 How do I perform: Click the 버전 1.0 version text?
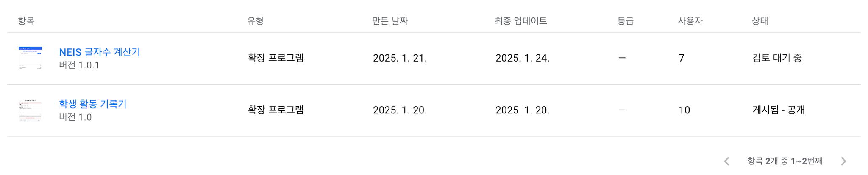[x=75, y=117]
